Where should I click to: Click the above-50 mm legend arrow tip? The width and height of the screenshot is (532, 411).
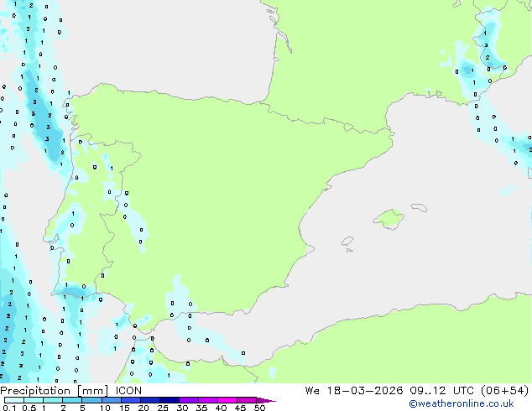[266, 400]
